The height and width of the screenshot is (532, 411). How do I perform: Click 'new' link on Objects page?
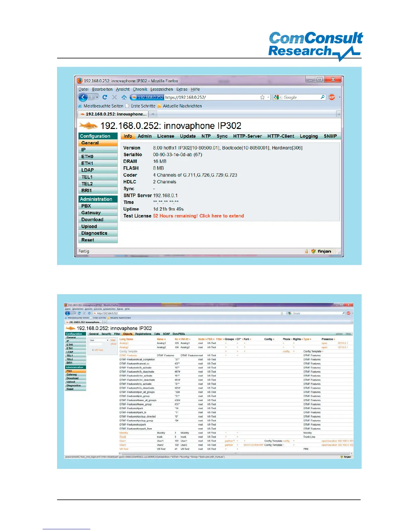click(113, 340)
